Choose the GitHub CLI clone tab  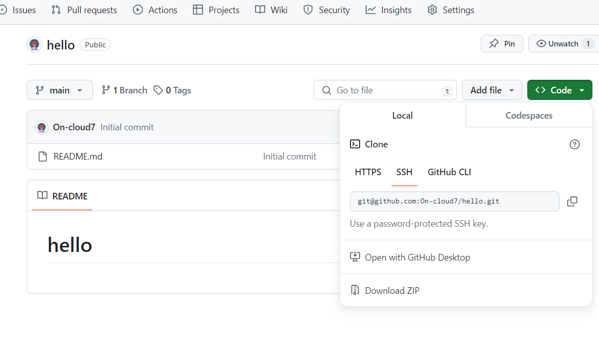(x=449, y=172)
